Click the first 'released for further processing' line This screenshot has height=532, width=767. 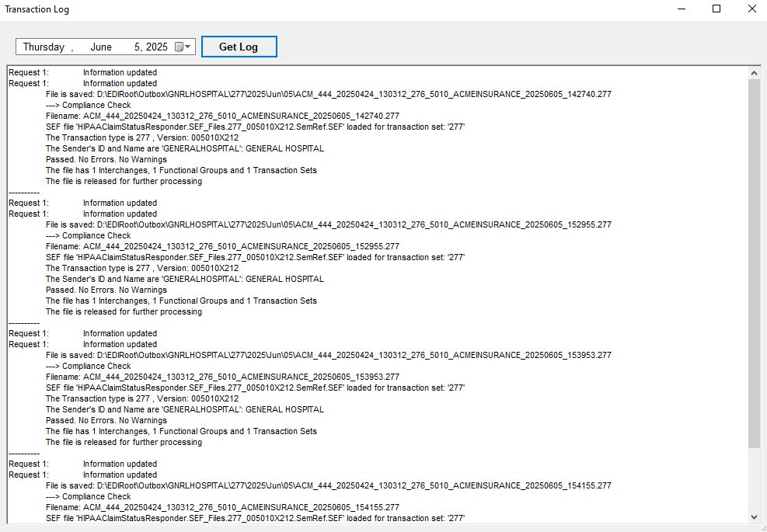point(124,181)
